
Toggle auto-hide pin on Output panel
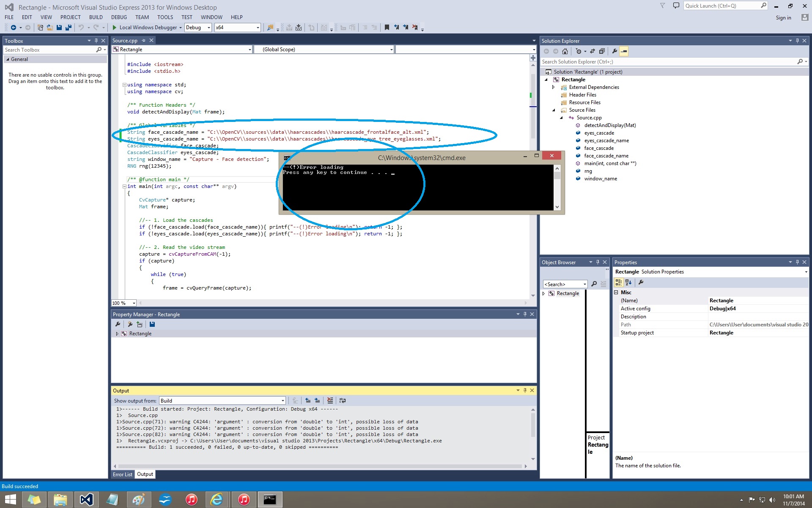click(x=525, y=390)
